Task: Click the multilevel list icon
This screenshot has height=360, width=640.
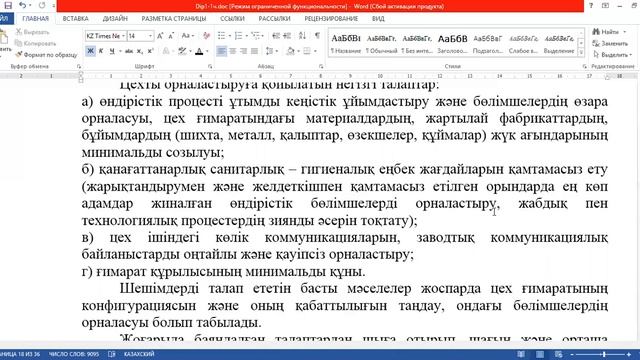Action: (256, 36)
